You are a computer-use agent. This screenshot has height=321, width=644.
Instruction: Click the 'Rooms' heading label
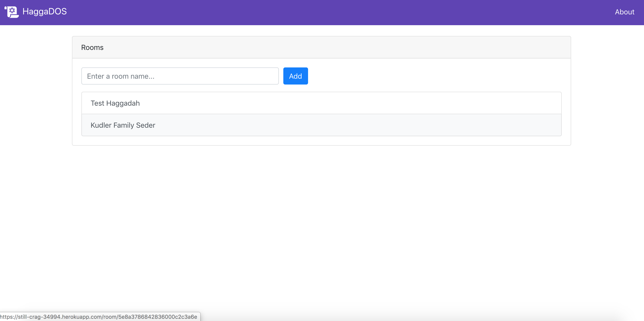[x=92, y=47]
